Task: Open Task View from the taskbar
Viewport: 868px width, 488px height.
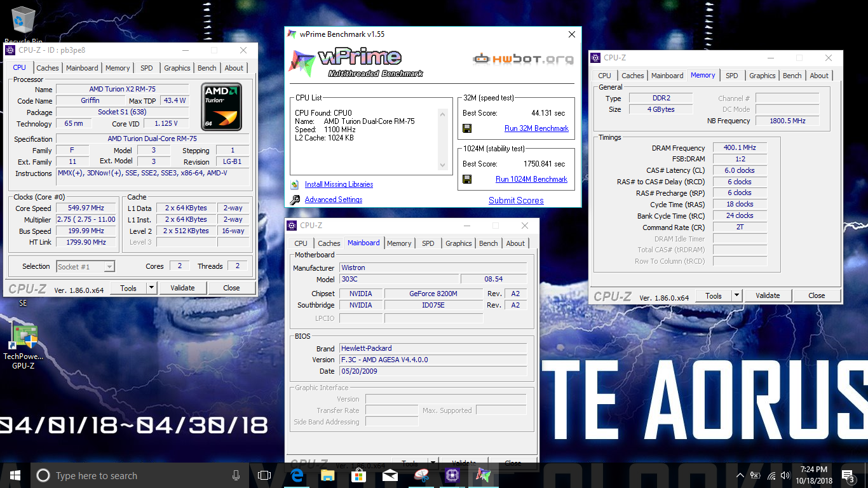Action: (264, 475)
